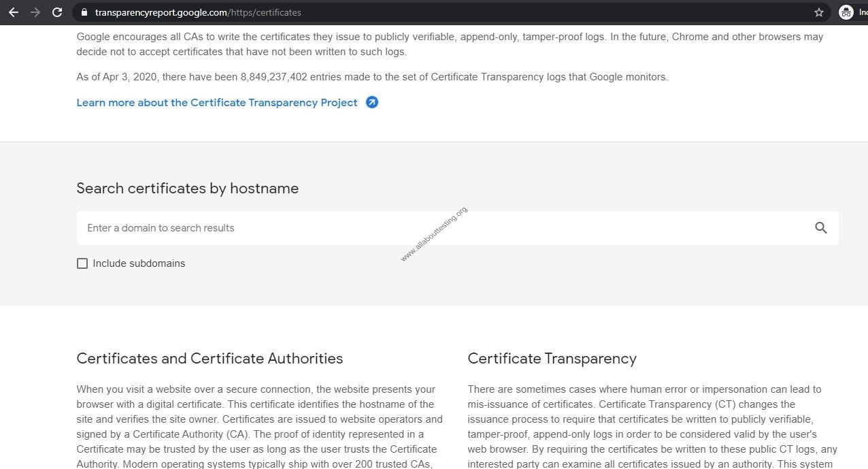Click the Certificates and Certificate Authorities heading
The image size is (868, 469).
pyautogui.click(x=209, y=358)
